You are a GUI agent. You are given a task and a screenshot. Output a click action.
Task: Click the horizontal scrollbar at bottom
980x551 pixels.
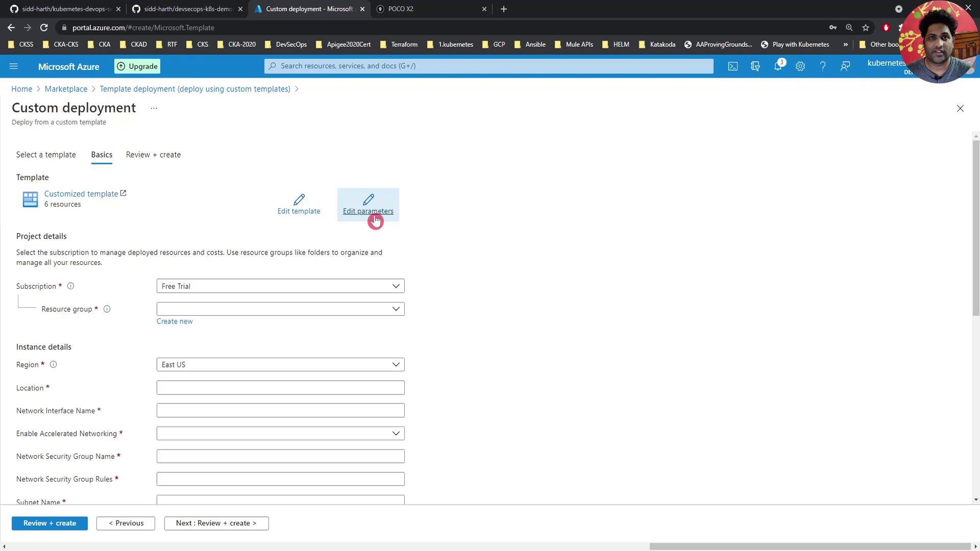[809, 546]
